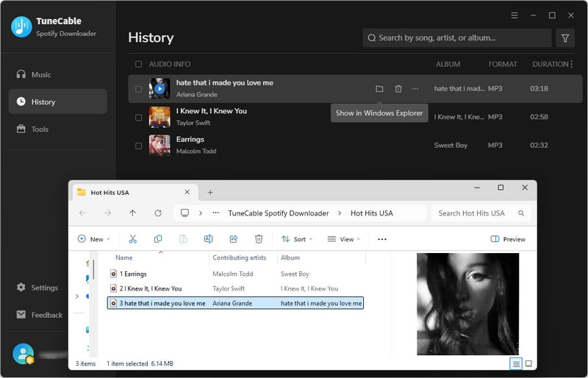
Task: Play hate that i made you love me
Action: point(159,88)
